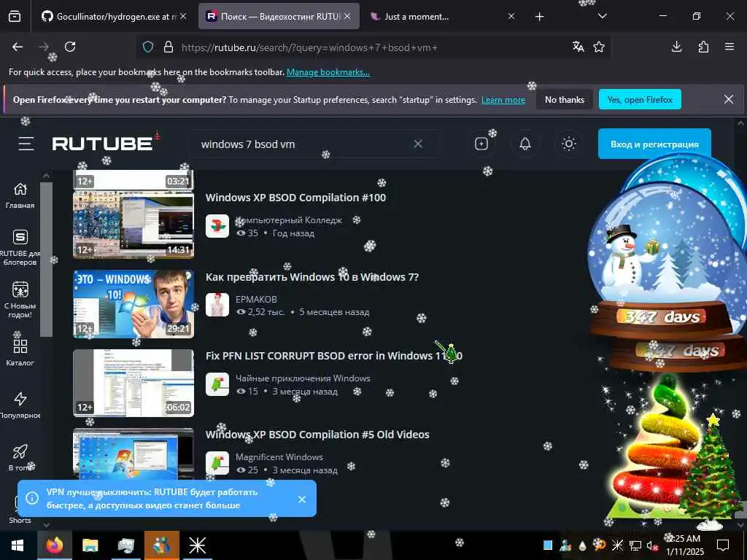Open 'Как превратить Windows 10 в Windows 7?' title
Screen dimensions: 747x560
312,277
